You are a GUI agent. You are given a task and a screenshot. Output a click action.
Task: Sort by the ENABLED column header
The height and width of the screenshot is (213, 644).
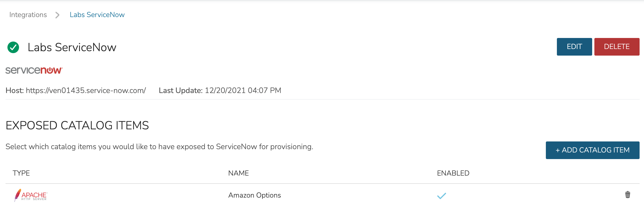click(453, 173)
